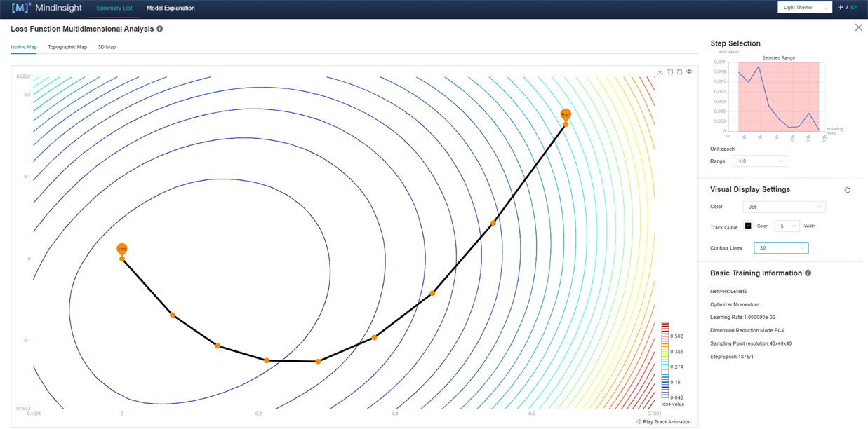Expand the Jet color map dropdown
The width and height of the screenshot is (868, 429).
coord(784,207)
